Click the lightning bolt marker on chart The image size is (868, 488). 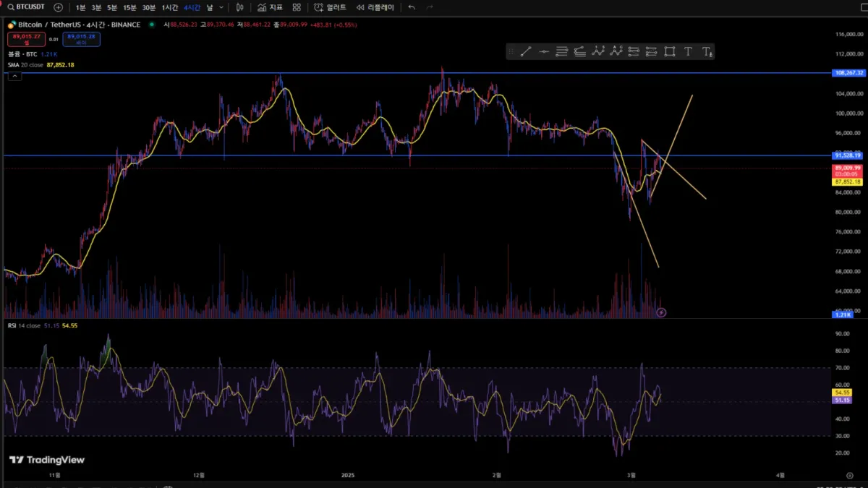(x=661, y=312)
